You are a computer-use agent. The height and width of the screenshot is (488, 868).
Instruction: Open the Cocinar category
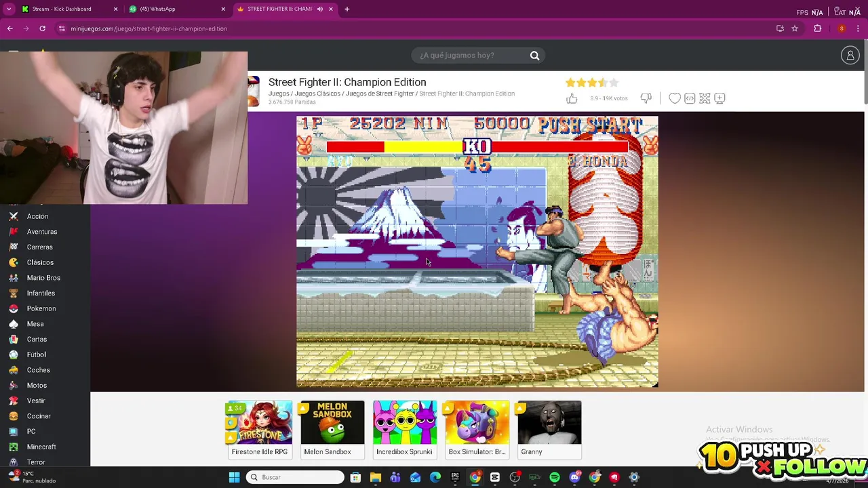click(39, 416)
